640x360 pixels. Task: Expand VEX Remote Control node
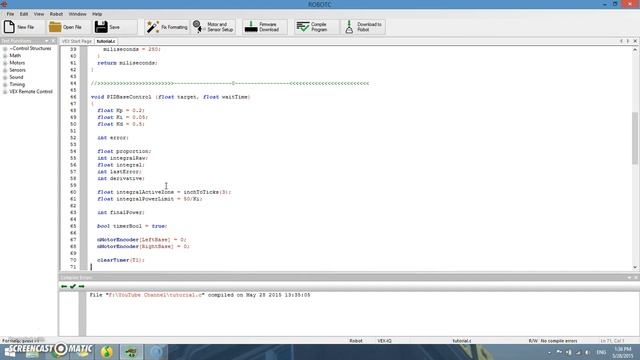point(5,92)
